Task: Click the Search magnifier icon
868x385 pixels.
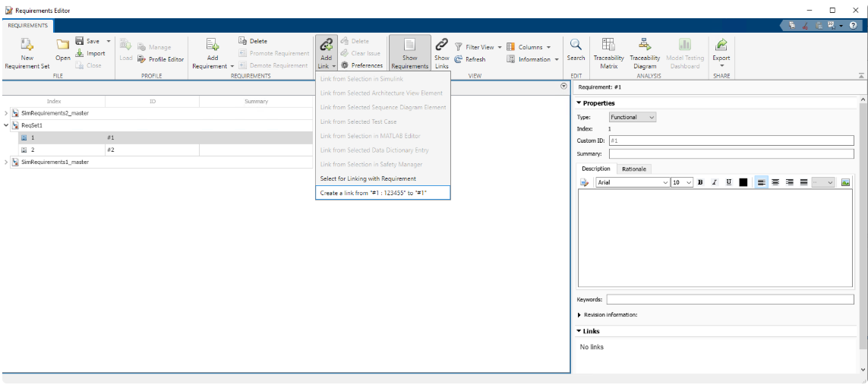Action: pyautogui.click(x=576, y=45)
